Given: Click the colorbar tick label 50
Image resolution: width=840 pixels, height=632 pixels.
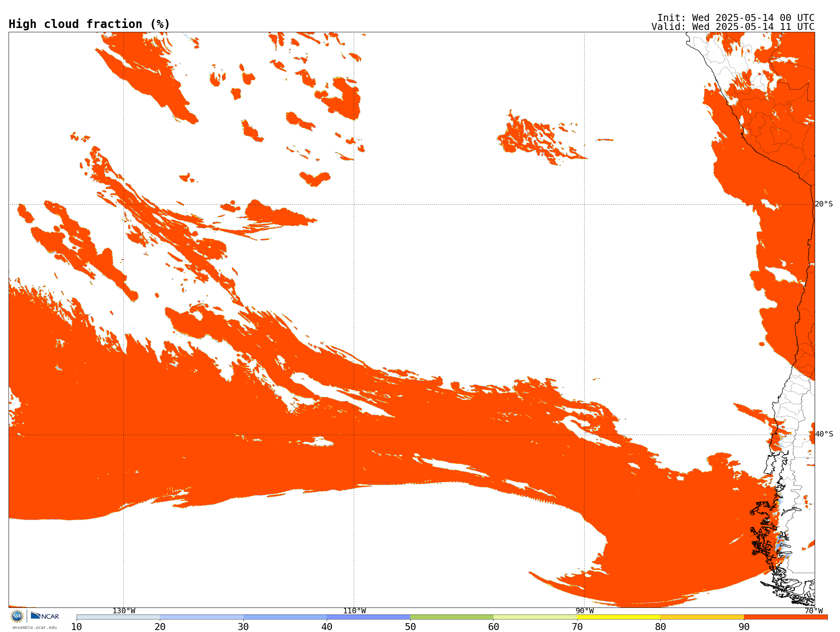Looking at the screenshot, I should click(410, 627).
